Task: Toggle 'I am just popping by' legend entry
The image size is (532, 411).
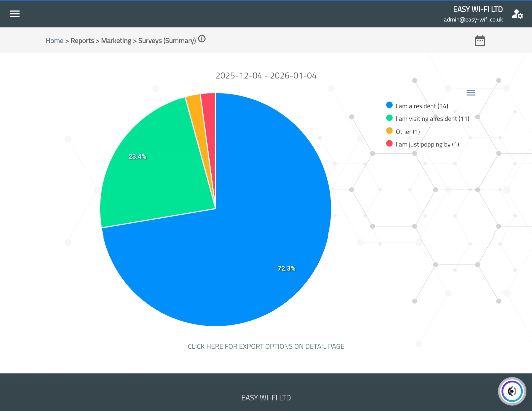Action: point(427,144)
